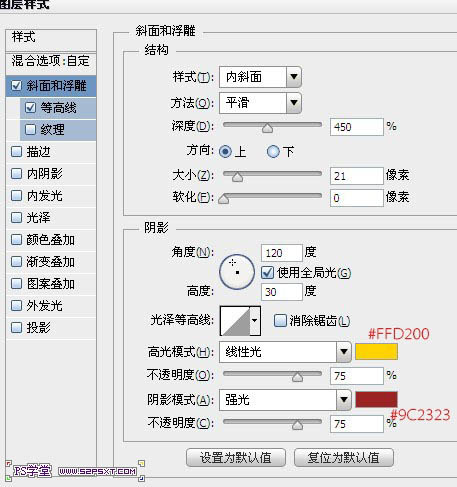Viewport: 457px width, 487px height.
Task: Click the 大小 value field showing 21
Action: click(357, 176)
